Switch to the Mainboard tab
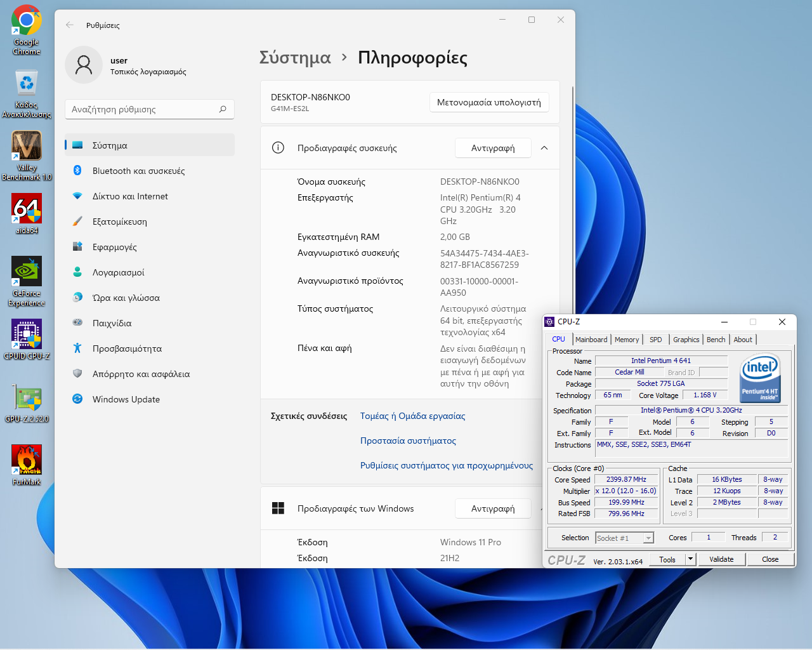Screen dimensions: 812x650 [592, 340]
